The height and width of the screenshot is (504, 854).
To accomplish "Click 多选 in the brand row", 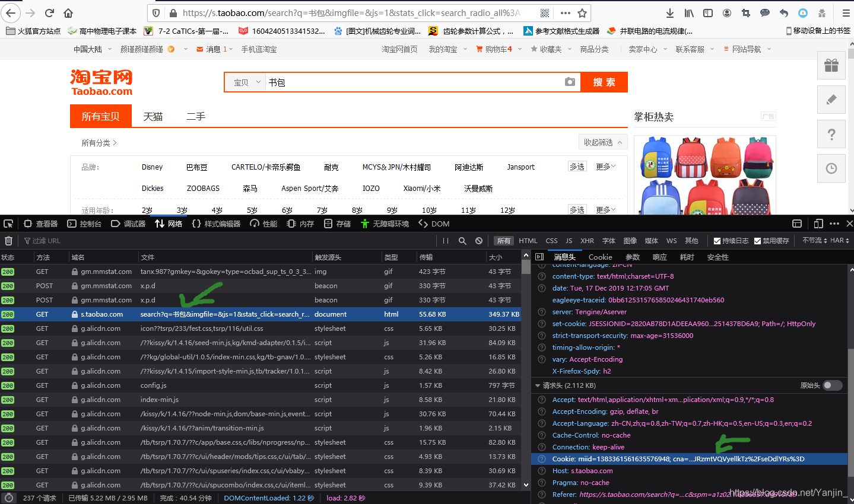I will 577,167.
